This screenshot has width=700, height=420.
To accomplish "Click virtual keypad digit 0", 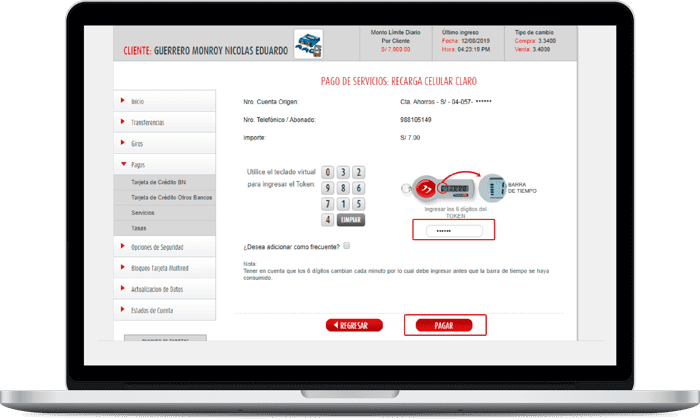I will click(x=328, y=172).
